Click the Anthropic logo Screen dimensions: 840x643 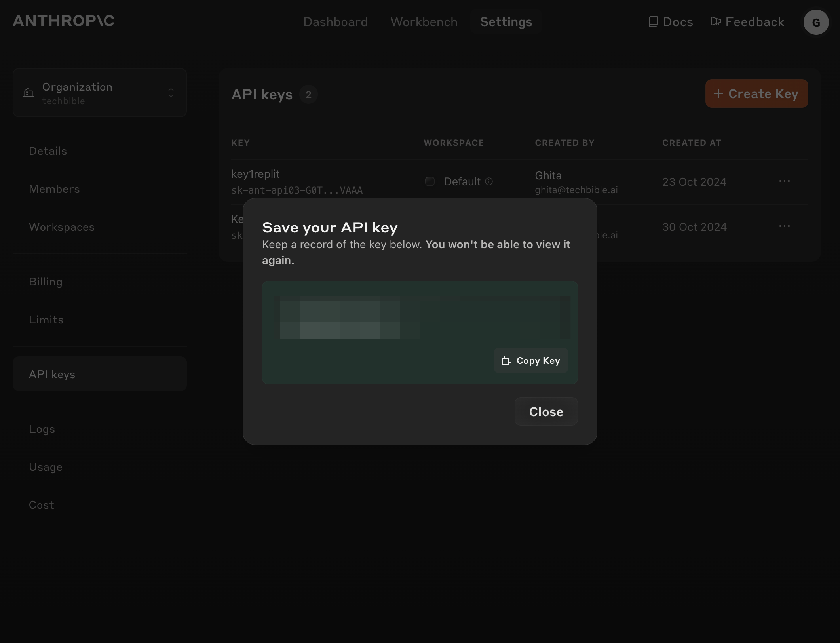(64, 21)
